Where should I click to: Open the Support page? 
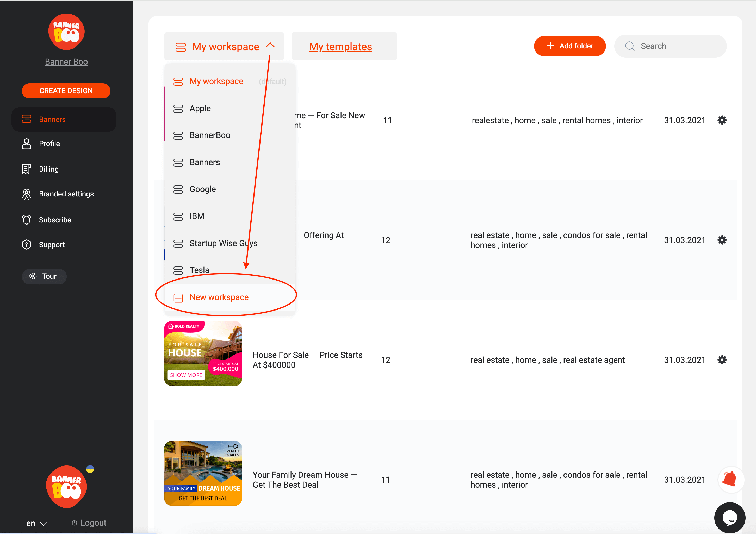[x=52, y=245]
